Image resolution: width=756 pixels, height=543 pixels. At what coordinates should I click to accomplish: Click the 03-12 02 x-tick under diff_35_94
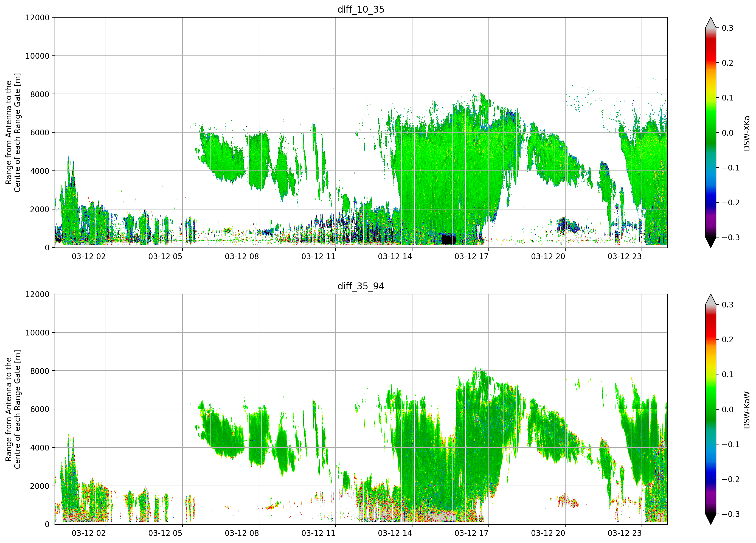coord(89,533)
